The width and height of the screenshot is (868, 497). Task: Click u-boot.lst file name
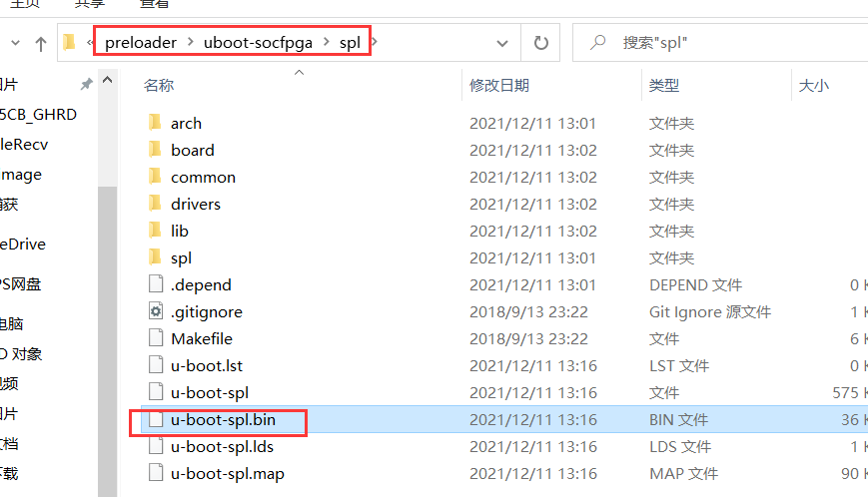pos(207,365)
